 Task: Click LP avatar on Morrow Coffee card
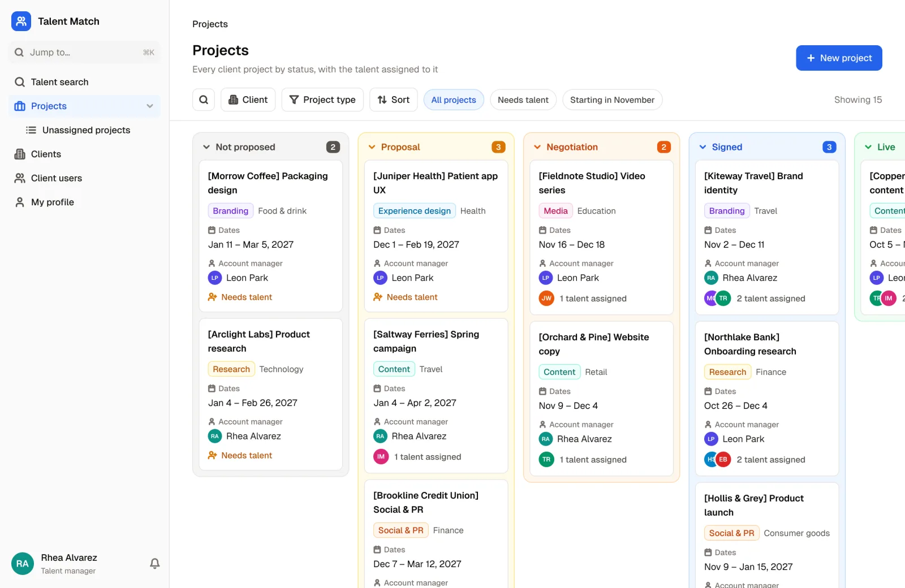215,278
